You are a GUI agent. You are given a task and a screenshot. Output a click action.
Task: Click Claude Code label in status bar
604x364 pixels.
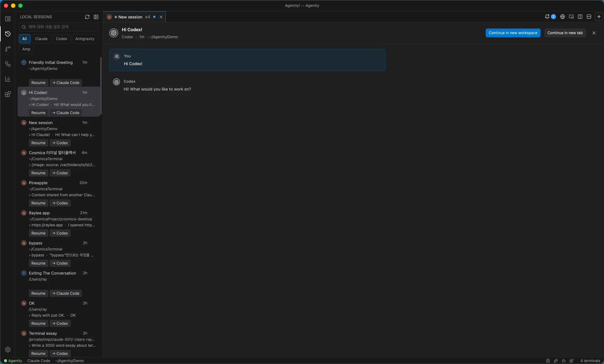tap(39, 361)
